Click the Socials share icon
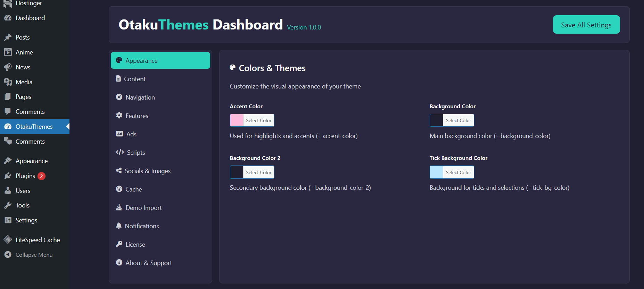This screenshot has height=289, width=644. [x=119, y=171]
